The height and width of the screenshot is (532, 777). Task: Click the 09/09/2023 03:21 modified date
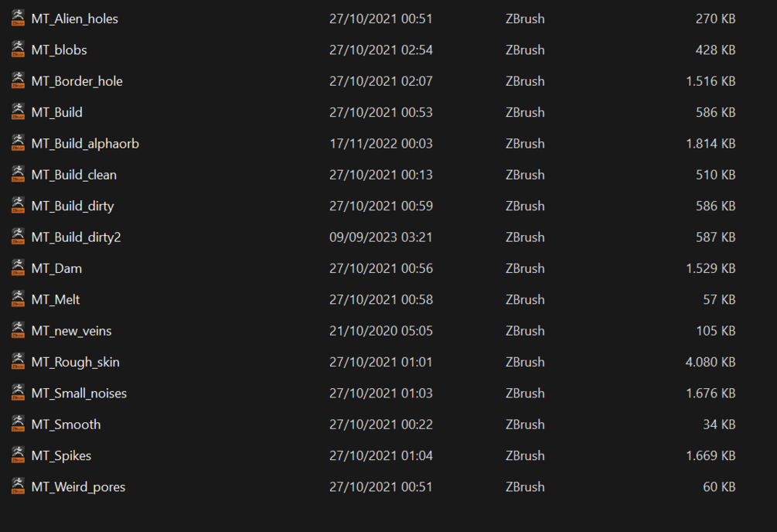click(380, 237)
